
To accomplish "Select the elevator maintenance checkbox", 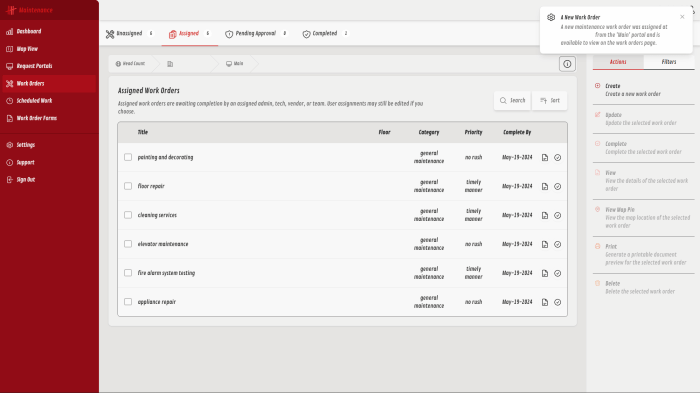I will pyautogui.click(x=128, y=244).
